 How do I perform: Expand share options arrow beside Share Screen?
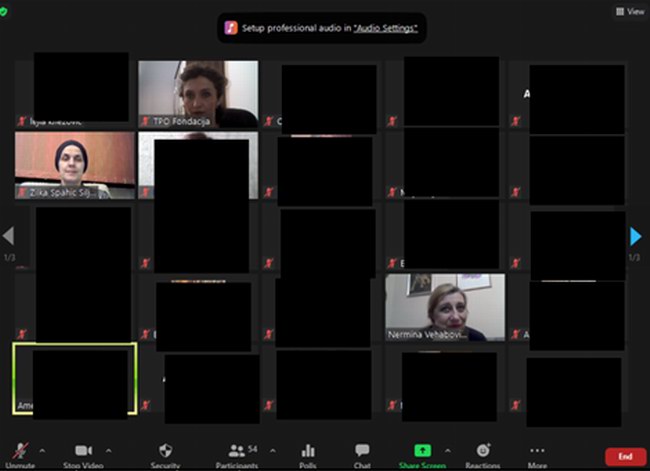447,450
